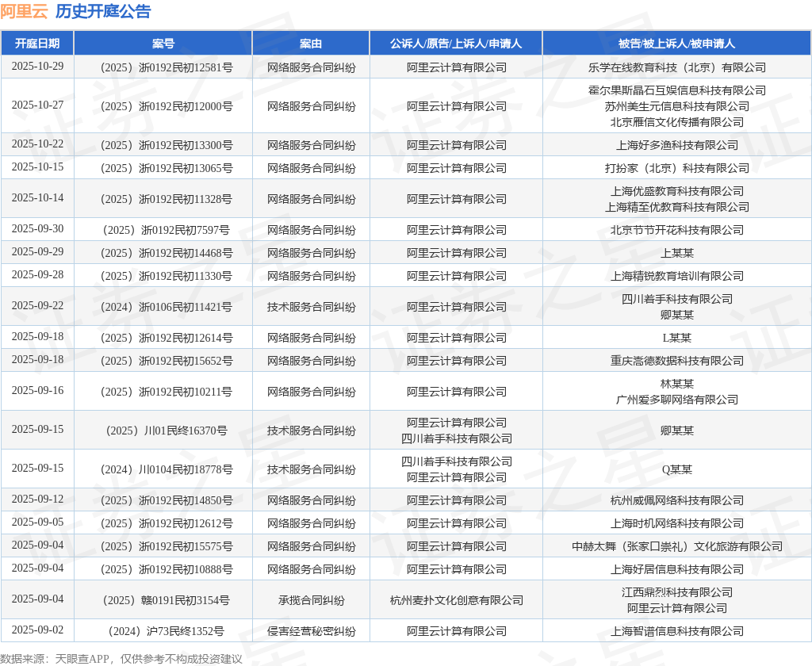Click case number 浙0192民初10888号
Image resolution: width=812 pixels, height=666 pixels.
pyautogui.click(x=167, y=569)
